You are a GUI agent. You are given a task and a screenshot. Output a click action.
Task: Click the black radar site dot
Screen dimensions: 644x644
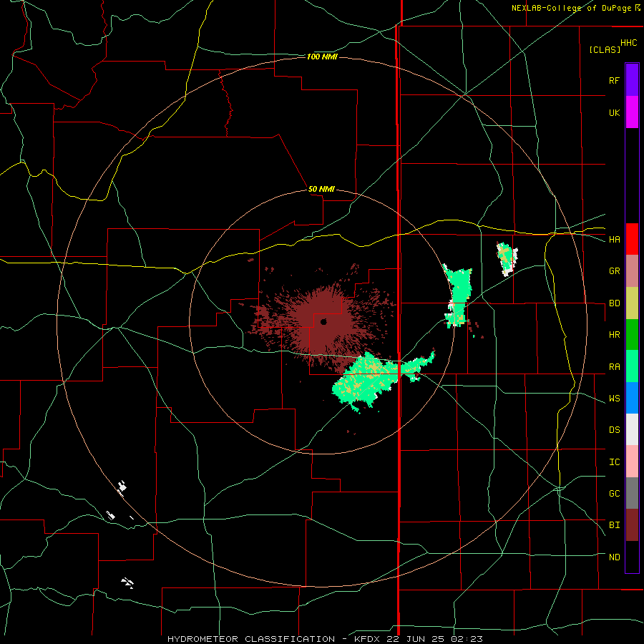point(323,322)
